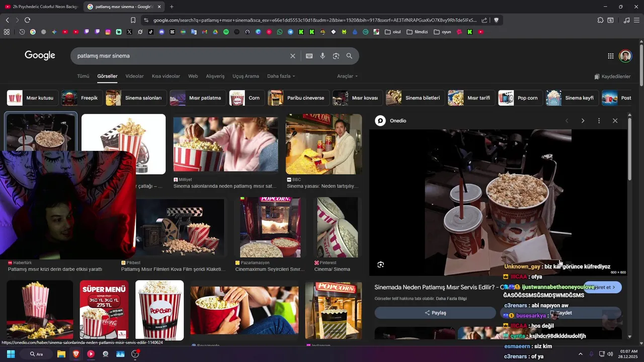644x362 pixels.
Task: Bookmark this page via the address bar icon
Action: pyautogui.click(x=133, y=20)
